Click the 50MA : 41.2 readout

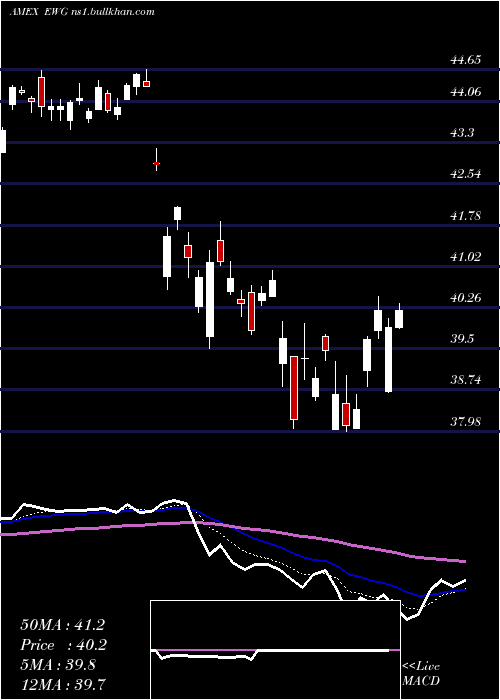coord(62,625)
